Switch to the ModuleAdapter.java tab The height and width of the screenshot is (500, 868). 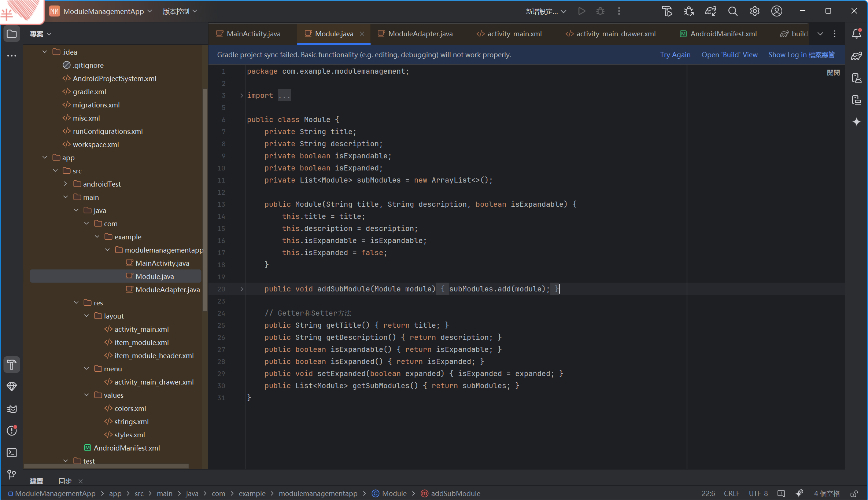click(x=420, y=34)
